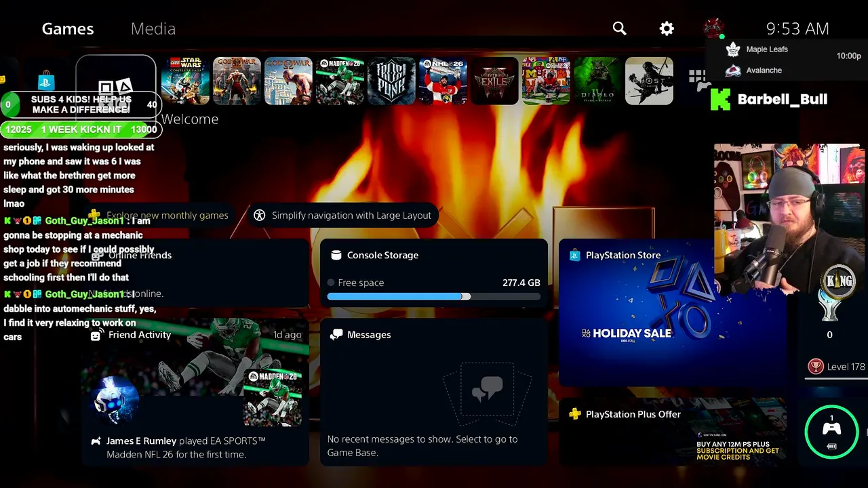Select Explore new monthly games

(x=161, y=216)
